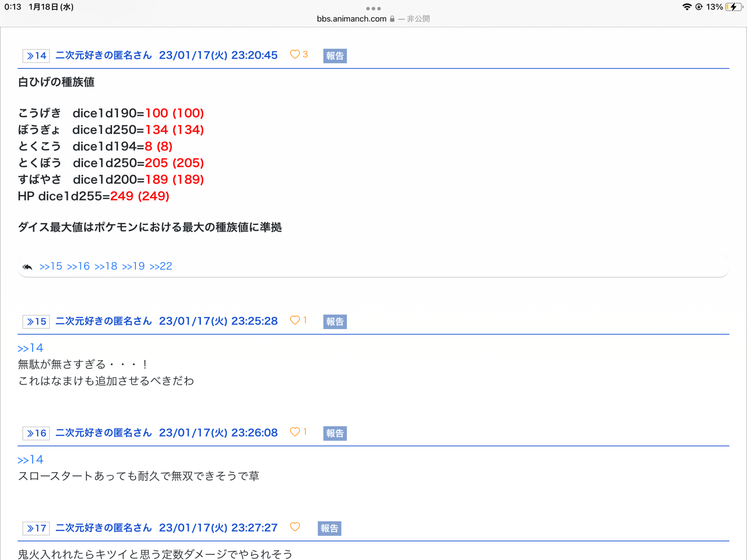Like post 17 with heart icon
This screenshot has width=747, height=560.
[295, 527]
